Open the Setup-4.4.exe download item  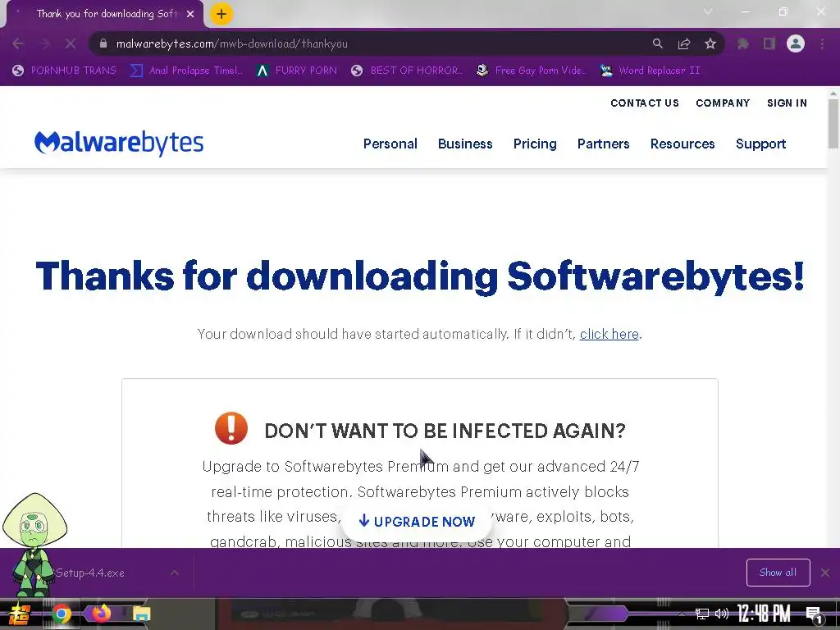90,573
